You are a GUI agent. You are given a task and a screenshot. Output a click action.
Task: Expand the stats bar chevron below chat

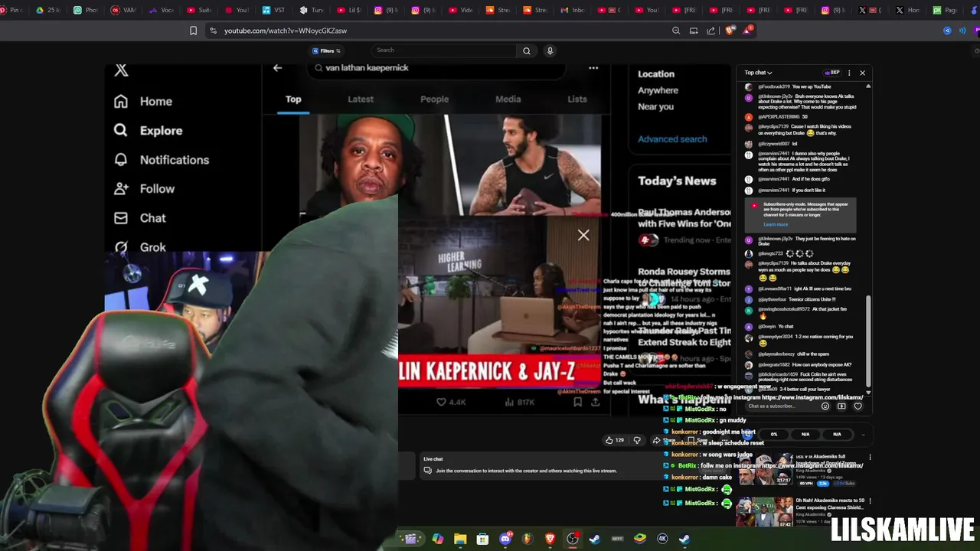click(x=864, y=434)
